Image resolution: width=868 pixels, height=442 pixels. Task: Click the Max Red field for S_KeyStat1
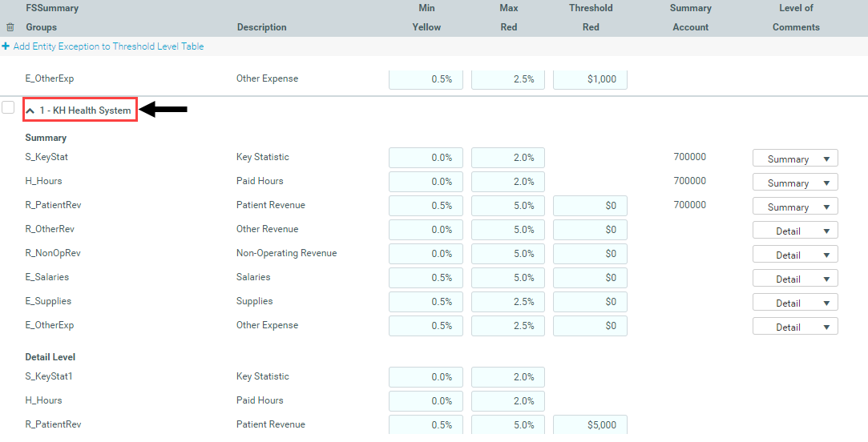click(x=508, y=377)
